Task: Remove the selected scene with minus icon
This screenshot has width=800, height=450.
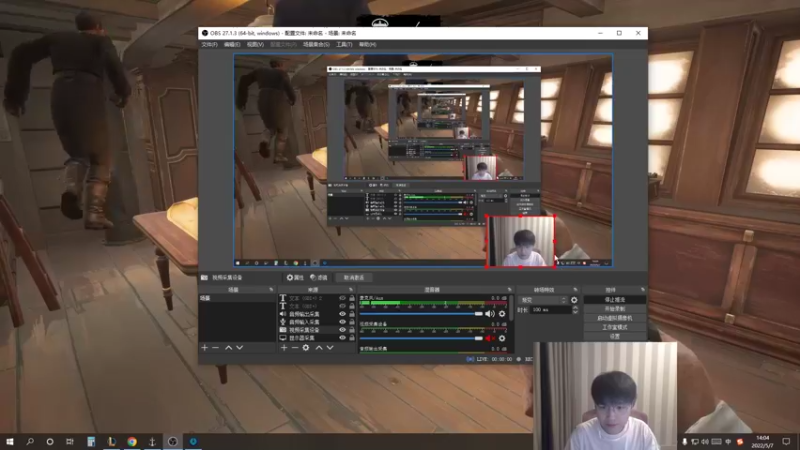Action: click(215, 347)
